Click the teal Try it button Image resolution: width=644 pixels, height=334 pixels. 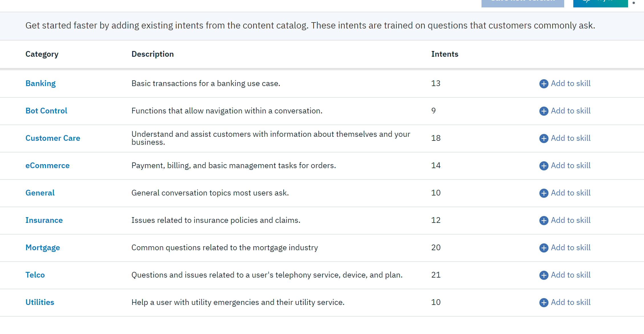[x=600, y=3]
